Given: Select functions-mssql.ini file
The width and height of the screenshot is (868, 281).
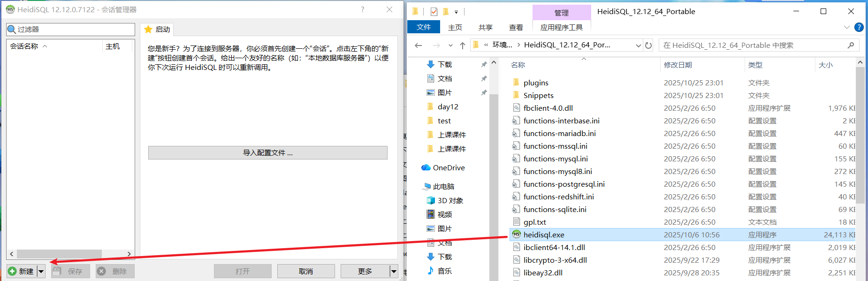Looking at the screenshot, I should [x=556, y=146].
